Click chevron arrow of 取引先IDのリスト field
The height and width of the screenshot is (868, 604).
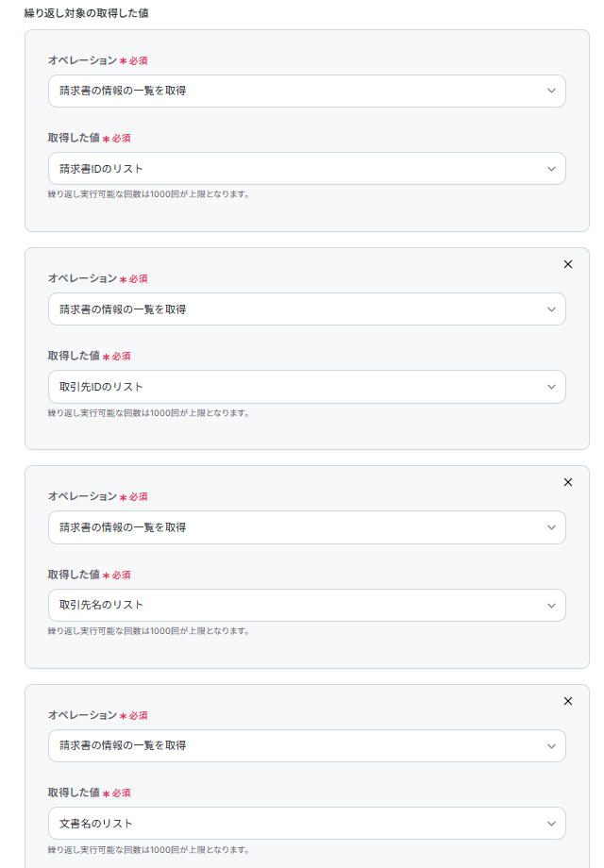tap(551, 387)
